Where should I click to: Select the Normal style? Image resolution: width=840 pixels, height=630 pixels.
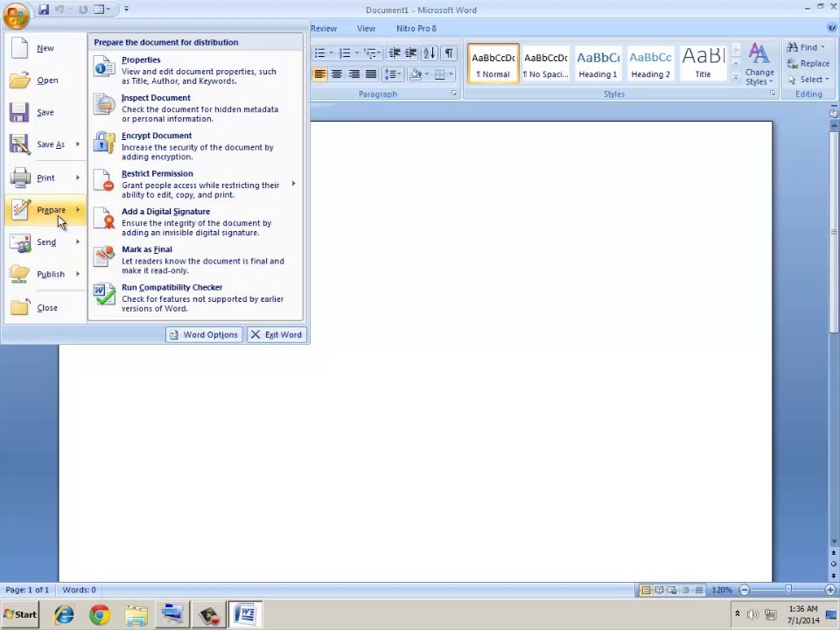tap(493, 64)
